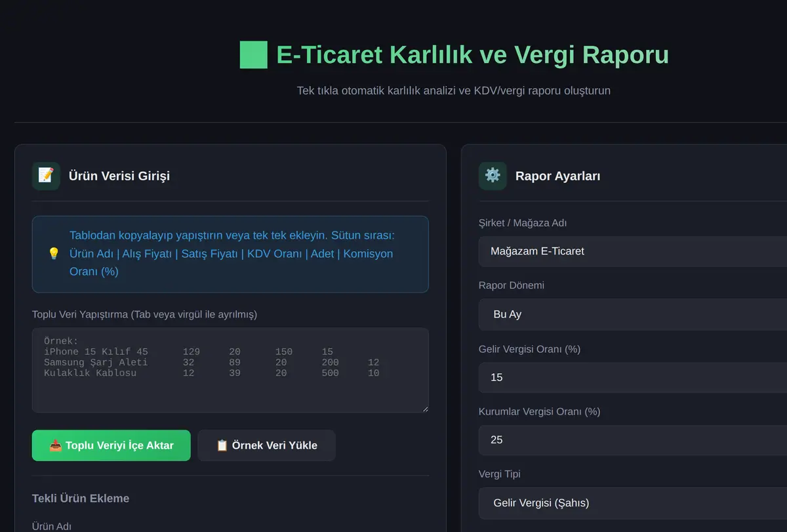Click the memo icon of Ürün Verisi Girişi

46,176
